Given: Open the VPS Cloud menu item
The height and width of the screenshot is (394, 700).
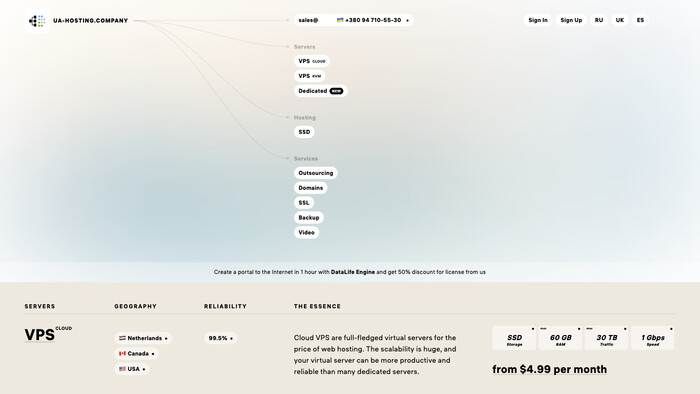Looking at the screenshot, I should click(x=312, y=61).
